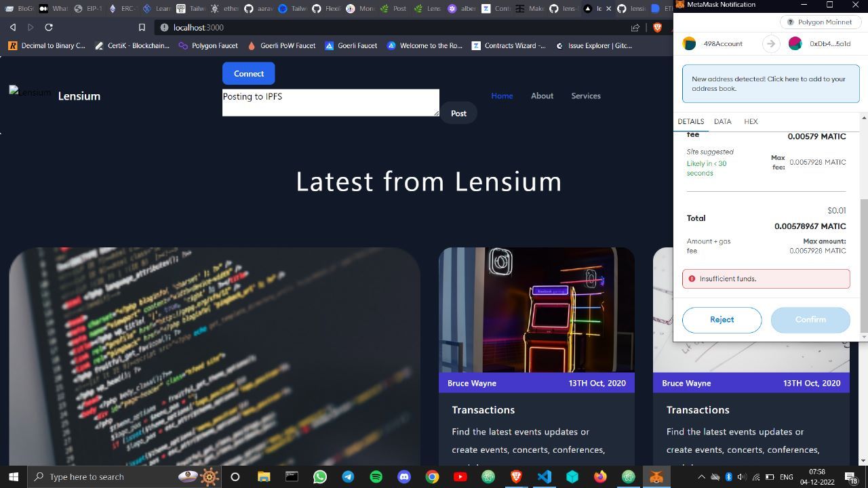Reload the localhost page

(x=49, y=27)
